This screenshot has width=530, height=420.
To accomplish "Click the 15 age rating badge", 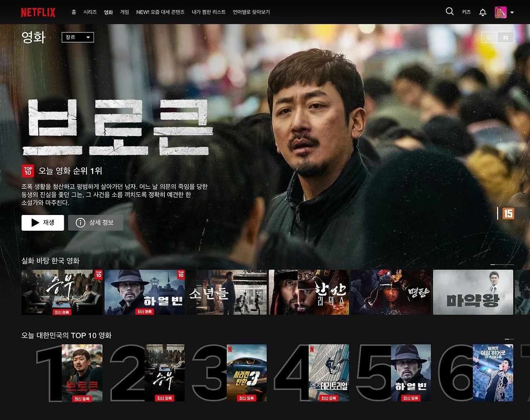I will tap(508, 213).
